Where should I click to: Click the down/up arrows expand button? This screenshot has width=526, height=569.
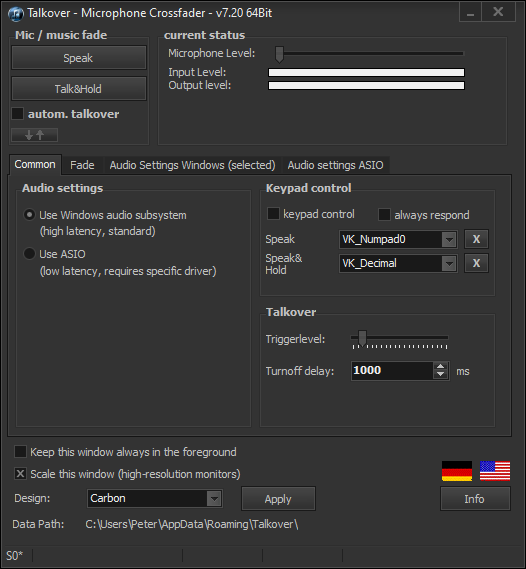coord(34,135)
